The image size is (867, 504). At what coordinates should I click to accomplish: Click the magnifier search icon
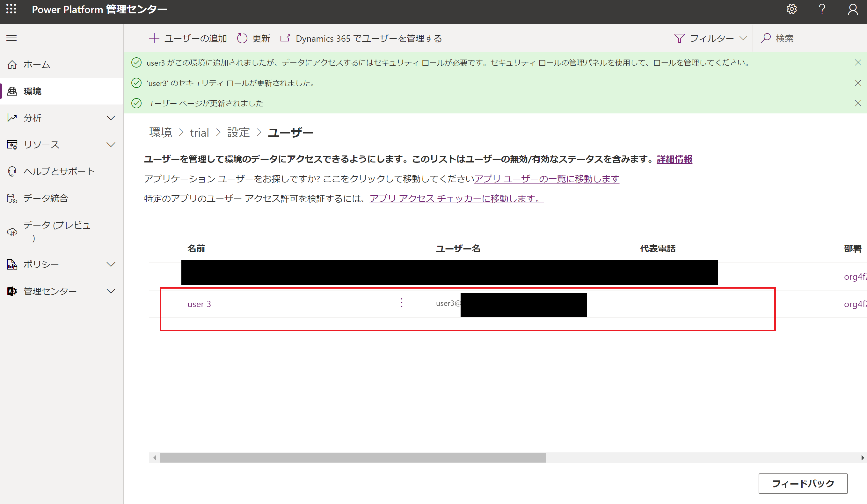[765, 38]
